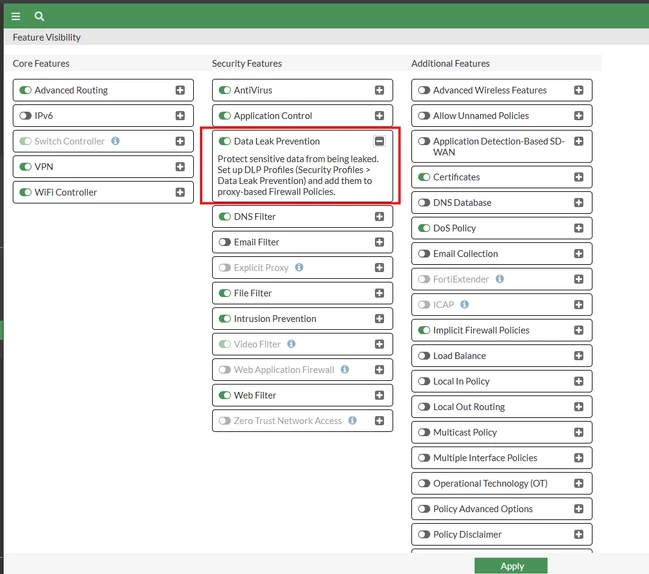The image size is (649, 574).
Task: Expand Email Collection description
Action: [x=579, y=254]
